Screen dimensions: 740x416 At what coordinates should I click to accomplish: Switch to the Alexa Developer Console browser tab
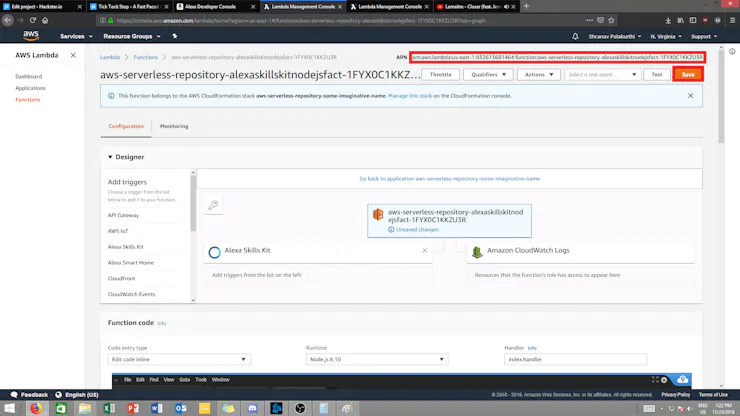212,7
